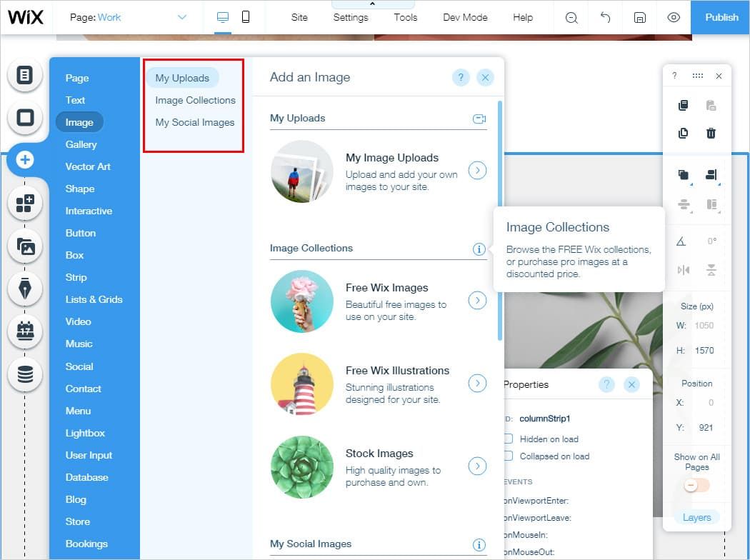The height and width of the screenshot is (560, 750).
Task: Open the Settings menu
Action: pos(351,18)
